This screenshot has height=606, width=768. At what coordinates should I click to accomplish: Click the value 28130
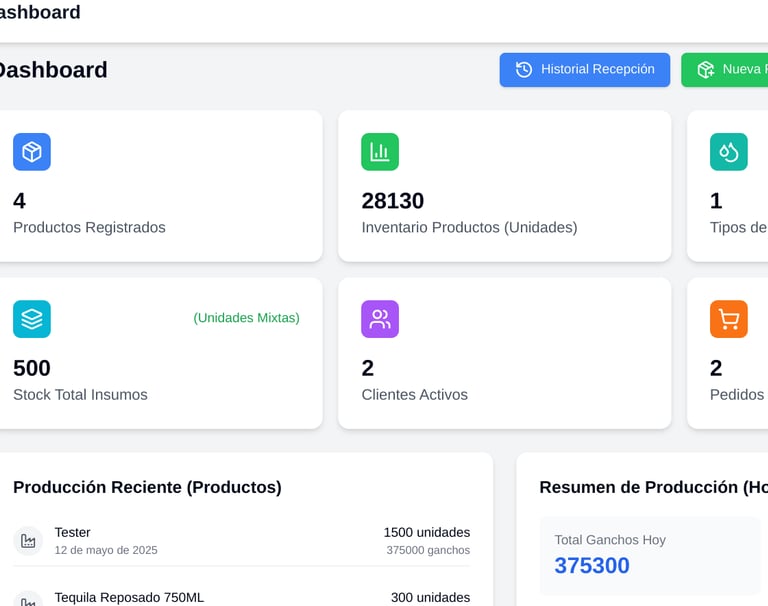coord(393,201)
